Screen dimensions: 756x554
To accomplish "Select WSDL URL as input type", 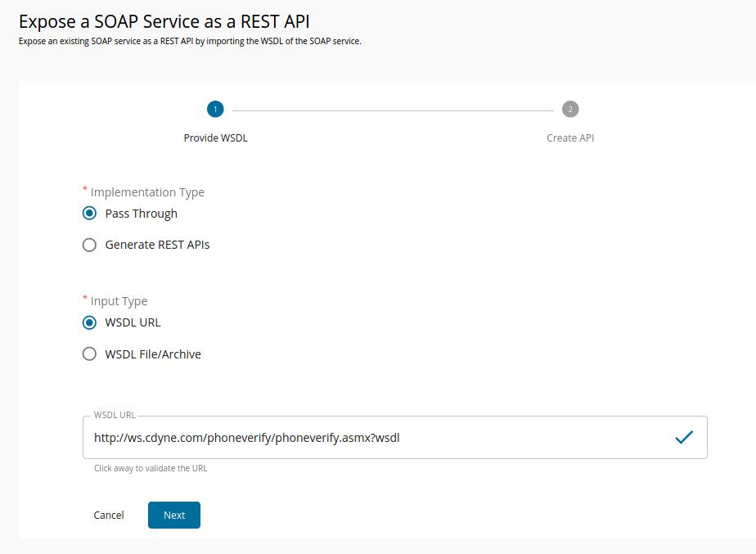I will 90,322.
